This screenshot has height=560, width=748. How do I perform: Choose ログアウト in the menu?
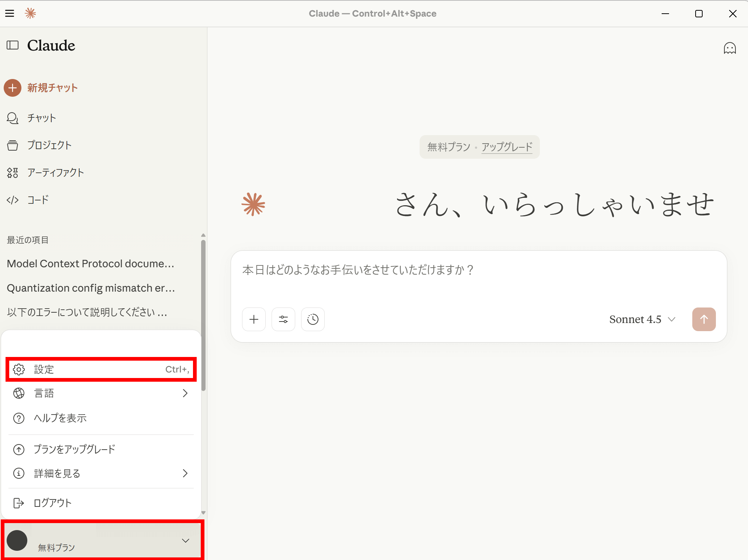tap(52, 503)
